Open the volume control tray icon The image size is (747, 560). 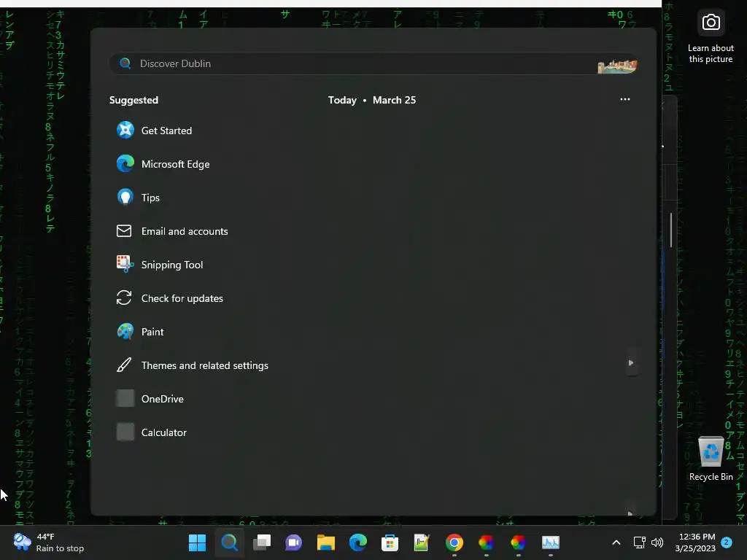657,542
